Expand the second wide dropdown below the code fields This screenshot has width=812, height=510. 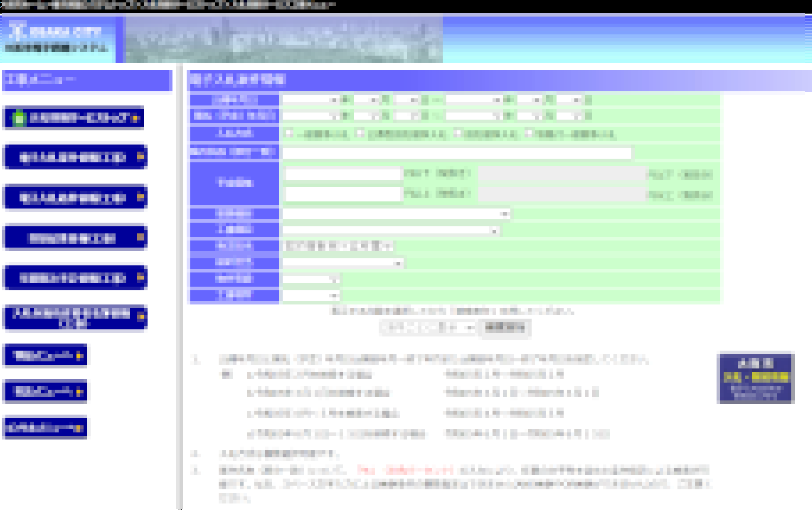tap(391, 230)
